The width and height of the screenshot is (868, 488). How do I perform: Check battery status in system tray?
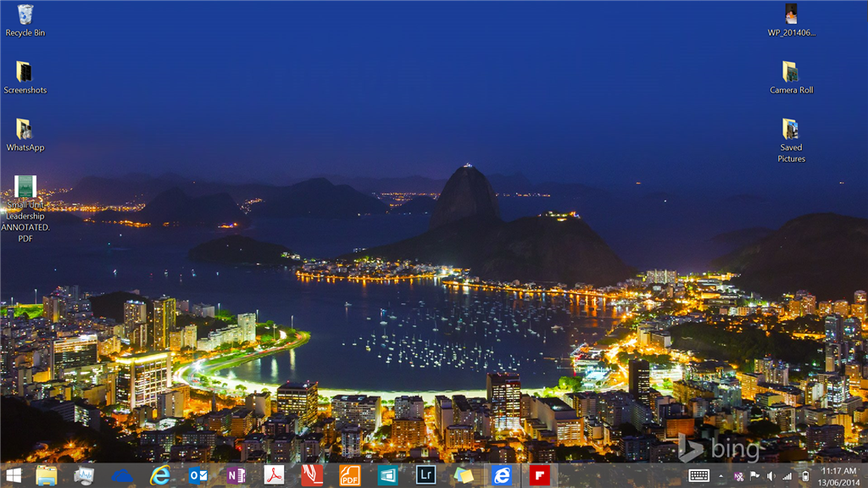point(806,475)
